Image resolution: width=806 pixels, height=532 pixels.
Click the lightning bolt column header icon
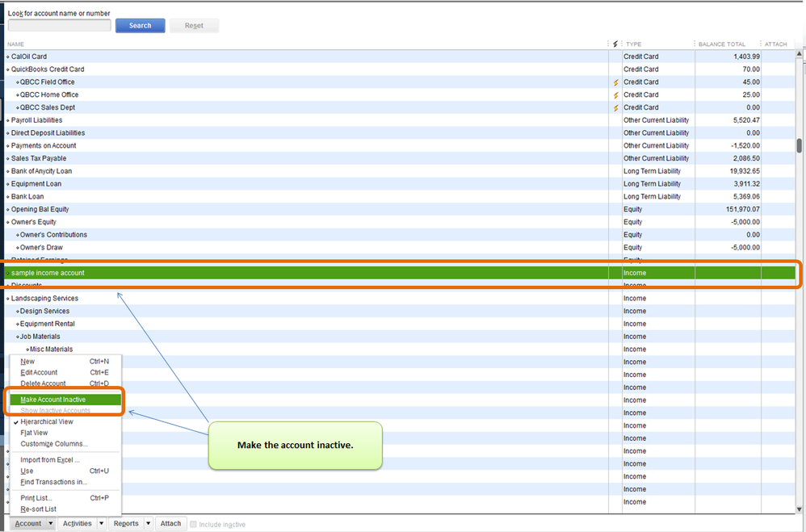(615, 44)
